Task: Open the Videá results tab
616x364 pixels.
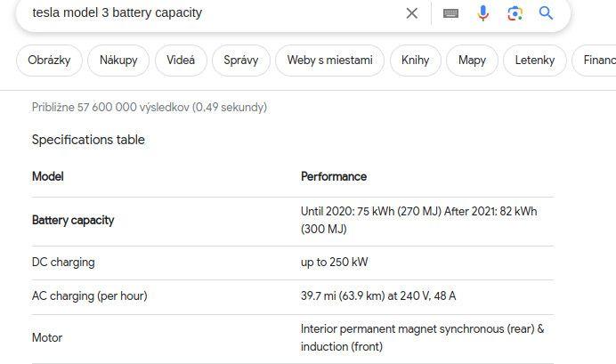Action: (181, 61)
